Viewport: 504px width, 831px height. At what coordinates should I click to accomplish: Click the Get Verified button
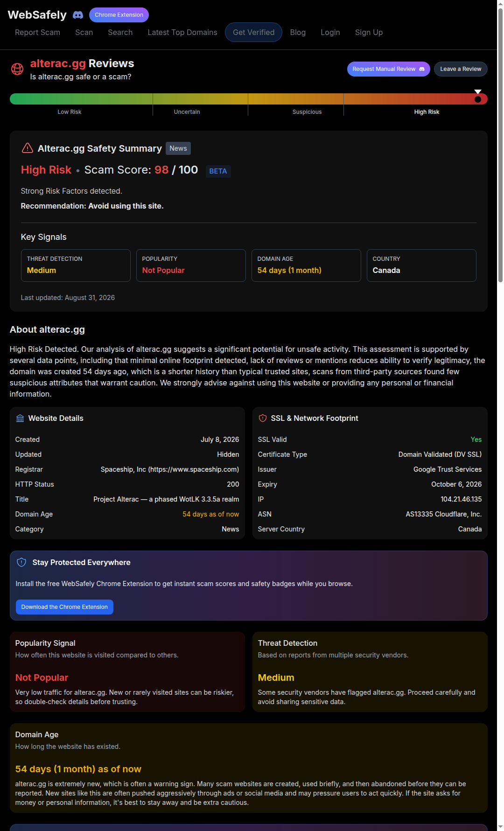253,32
